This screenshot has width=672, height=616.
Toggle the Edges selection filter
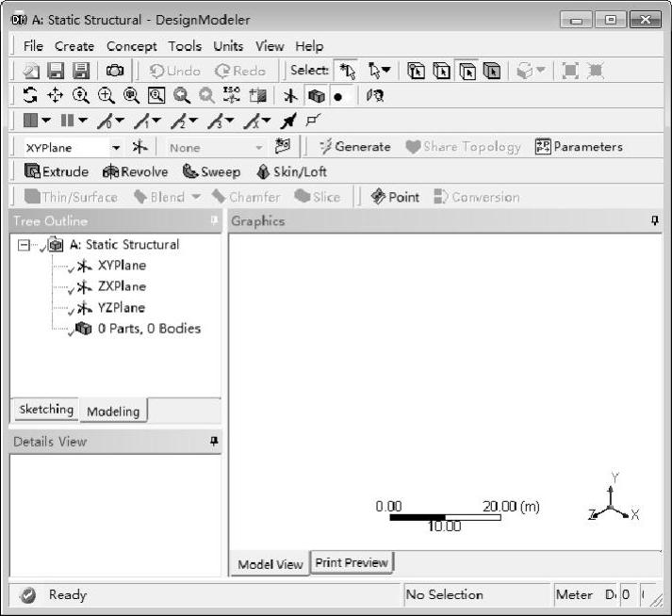click(441, 71)
